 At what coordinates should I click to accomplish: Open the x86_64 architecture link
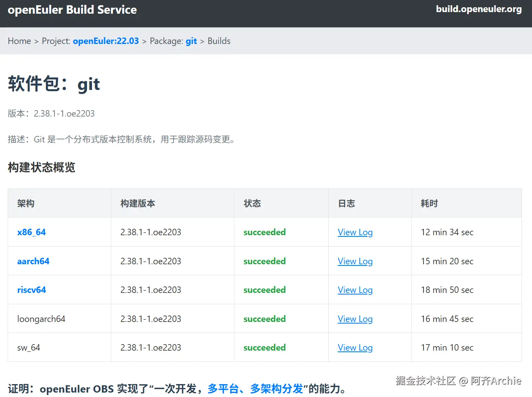click(x=31, y=232)
